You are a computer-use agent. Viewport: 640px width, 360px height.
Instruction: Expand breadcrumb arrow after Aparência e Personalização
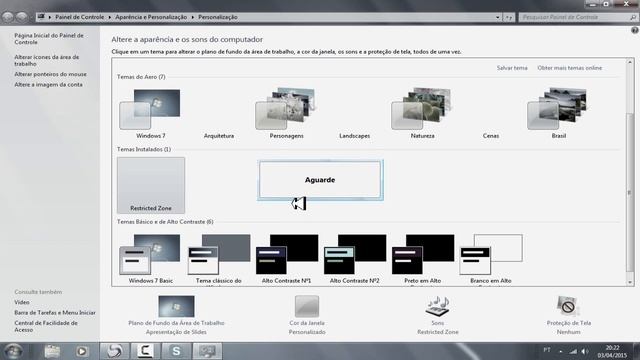click(193, 17)
